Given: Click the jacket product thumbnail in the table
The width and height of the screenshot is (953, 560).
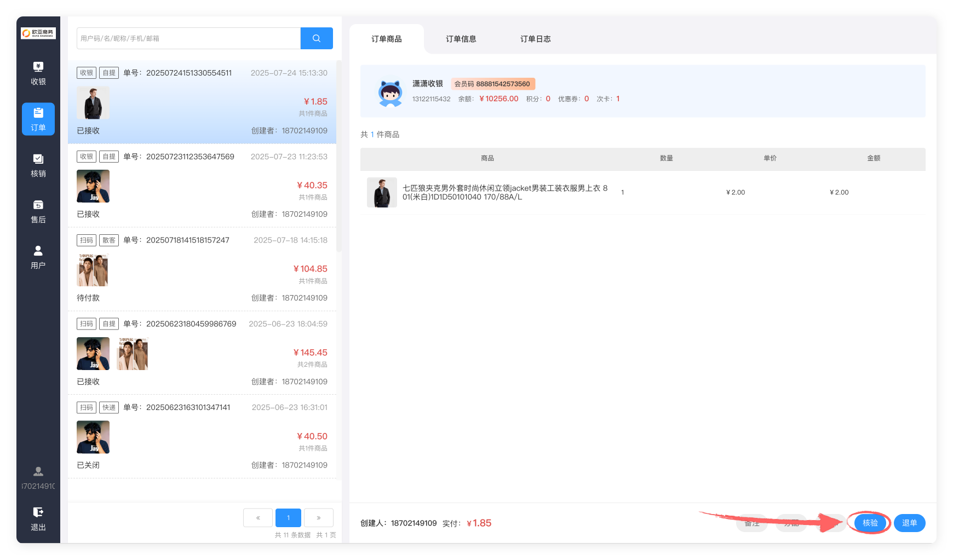Looking at the screenshot, I should click(x=382, y=193).
